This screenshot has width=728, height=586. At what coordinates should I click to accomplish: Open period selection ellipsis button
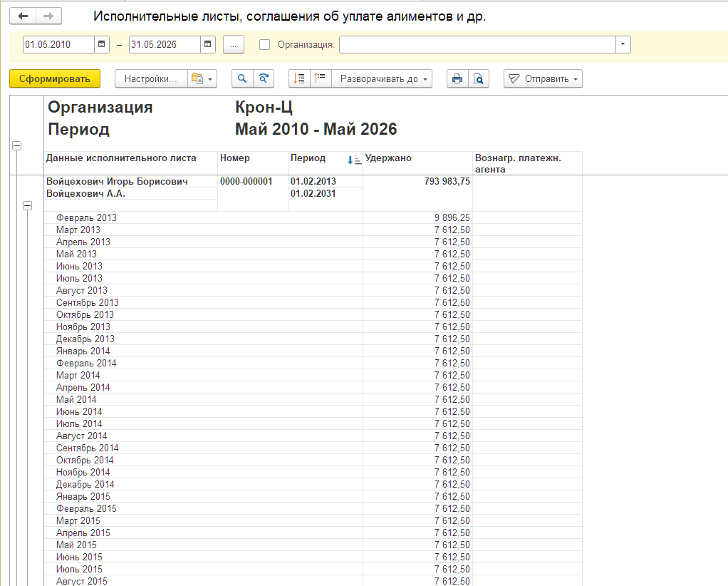pos(234,45)
